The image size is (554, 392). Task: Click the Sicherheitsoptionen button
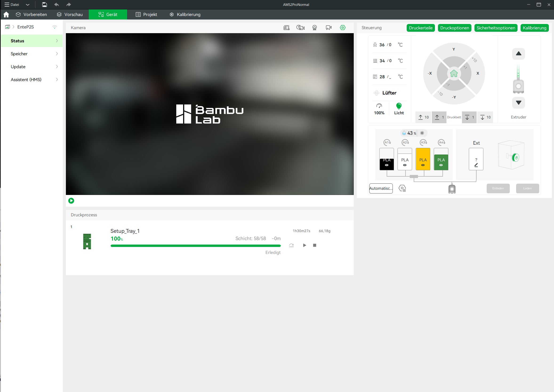click(496, 28)
